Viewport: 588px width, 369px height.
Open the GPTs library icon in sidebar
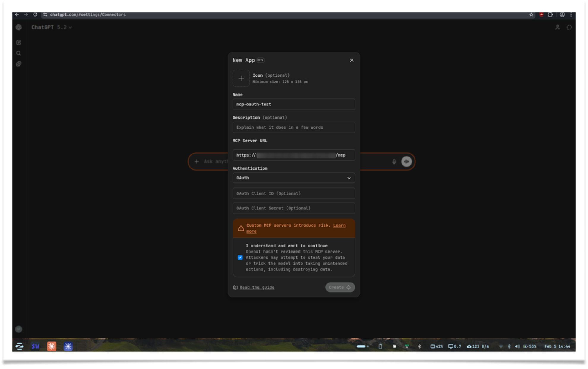tap(19, 64)
